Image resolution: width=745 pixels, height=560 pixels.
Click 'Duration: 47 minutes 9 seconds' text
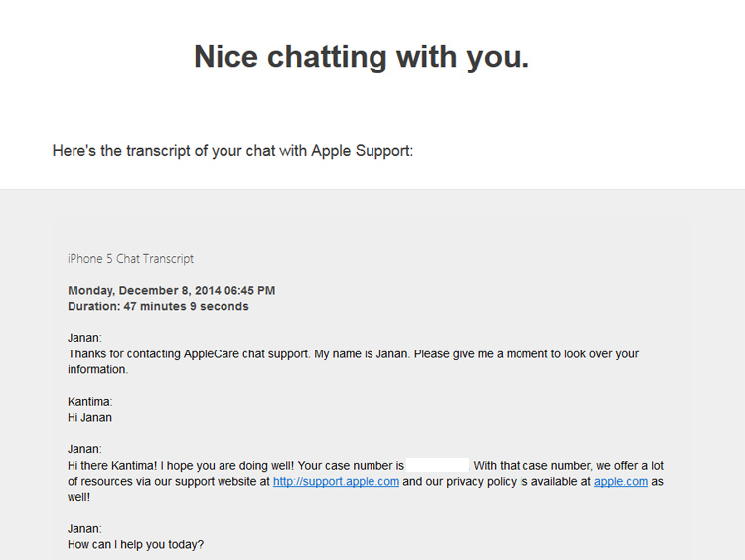158,307
